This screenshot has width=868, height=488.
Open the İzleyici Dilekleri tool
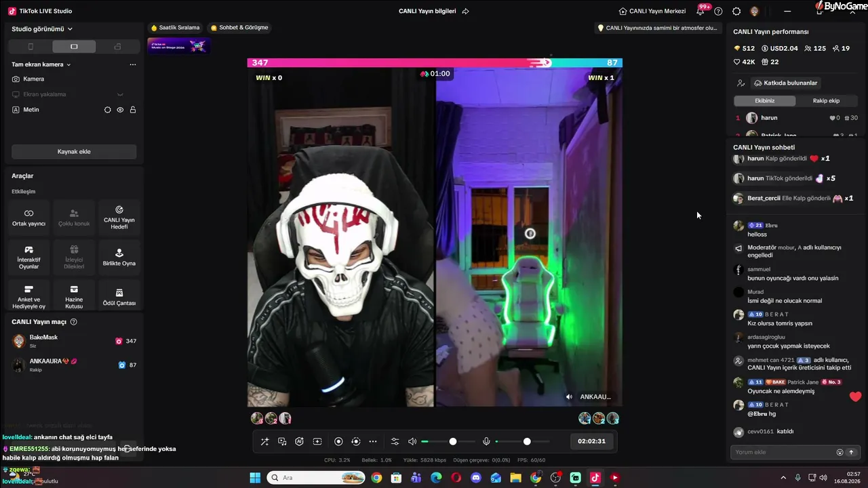click(x=74, y=258)
